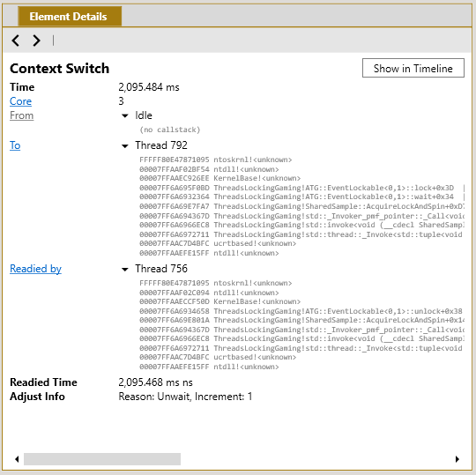The image size is (476, 475).
Task: Go back with the left chevron
Action: pos(16,41)
